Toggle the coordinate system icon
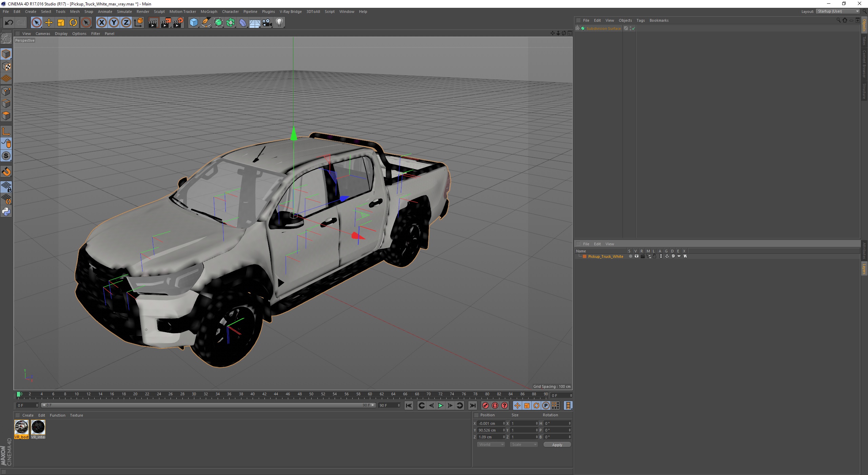This screenshot has height=475, width=868. (139, 23)
